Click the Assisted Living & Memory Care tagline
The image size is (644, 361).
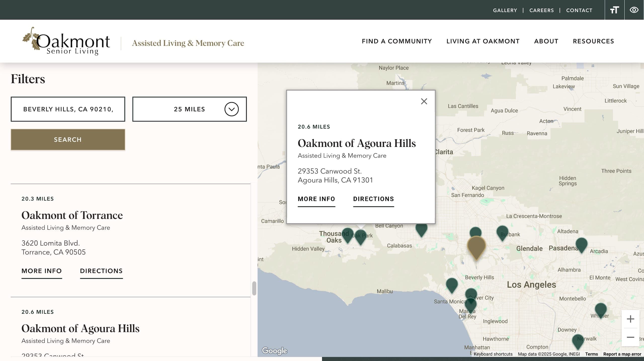[188, 43]
